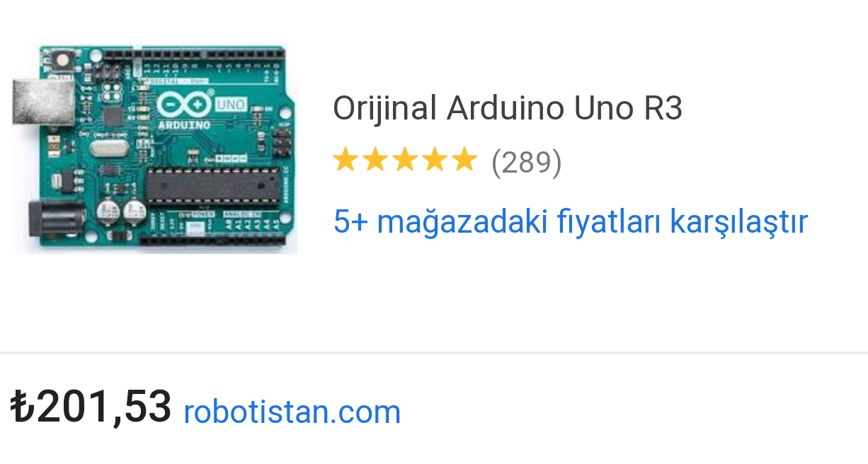Click the fifth yellow rating star
This screenshot has height=464, width=868.
pyautogui.click(x=464, y=161)
